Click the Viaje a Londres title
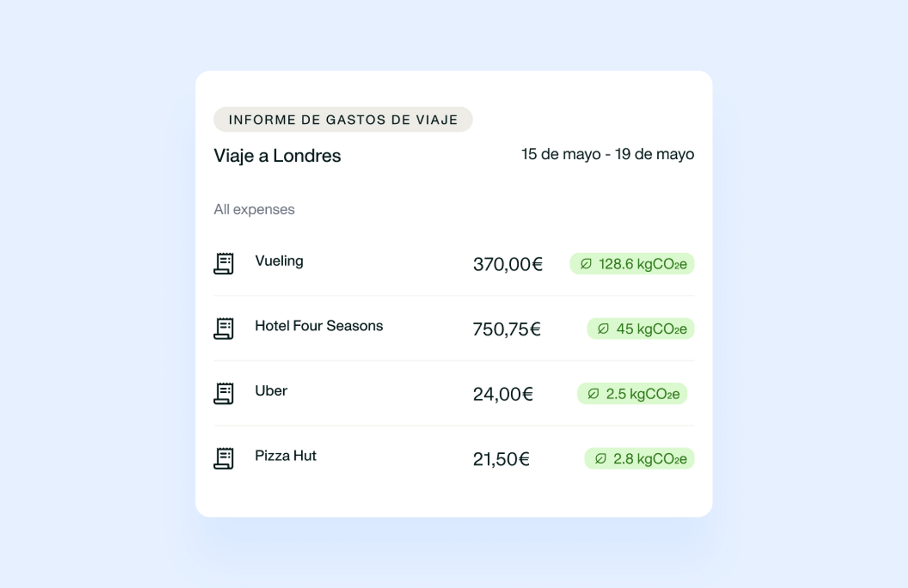 277,156
